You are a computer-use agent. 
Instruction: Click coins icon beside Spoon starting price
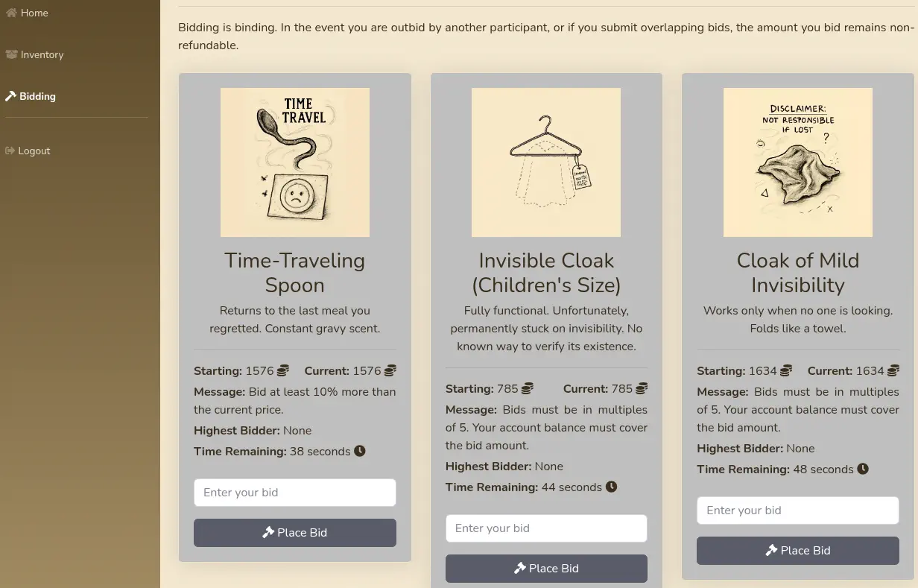(283, 370)
